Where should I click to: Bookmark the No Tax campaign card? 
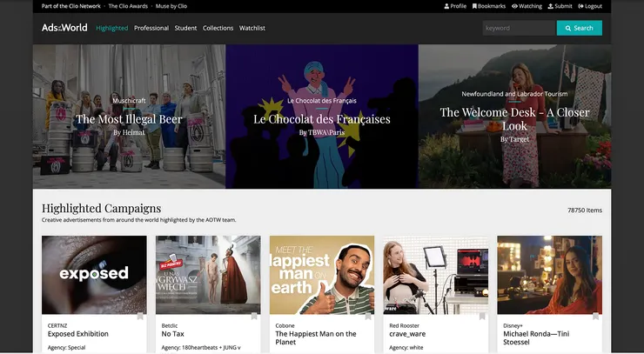click(254, 317)
